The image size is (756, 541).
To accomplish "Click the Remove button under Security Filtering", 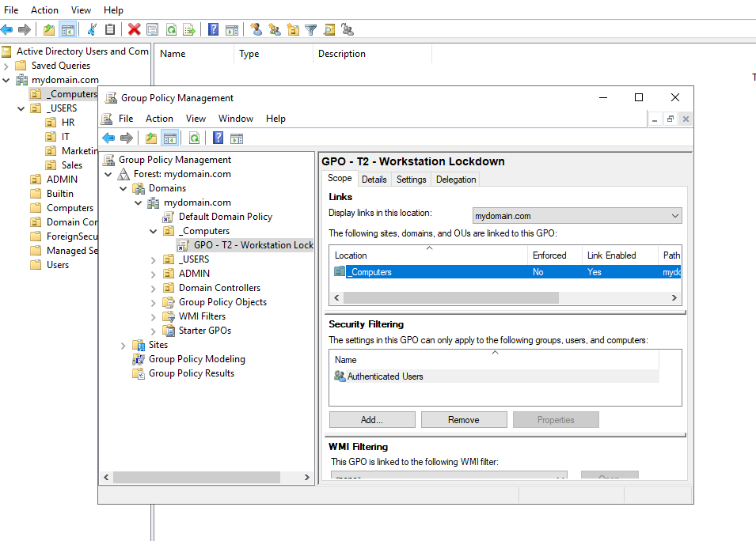I will [x=463, y=420].
